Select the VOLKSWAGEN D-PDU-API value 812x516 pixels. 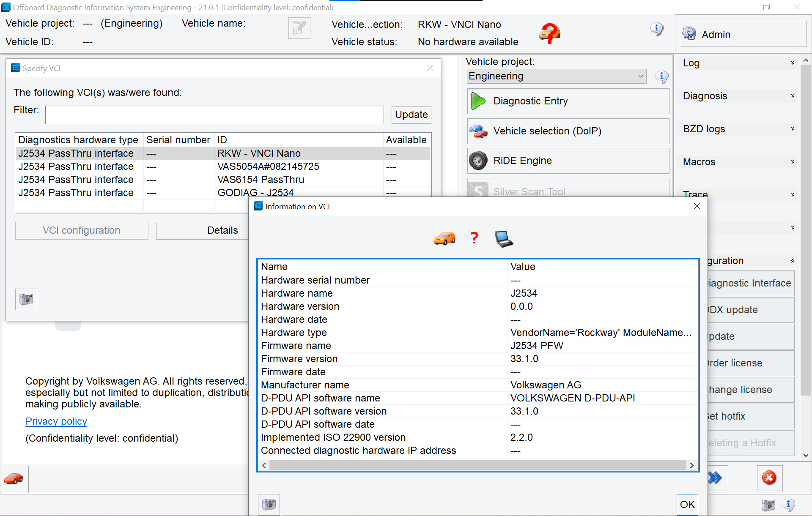point(573,398)
